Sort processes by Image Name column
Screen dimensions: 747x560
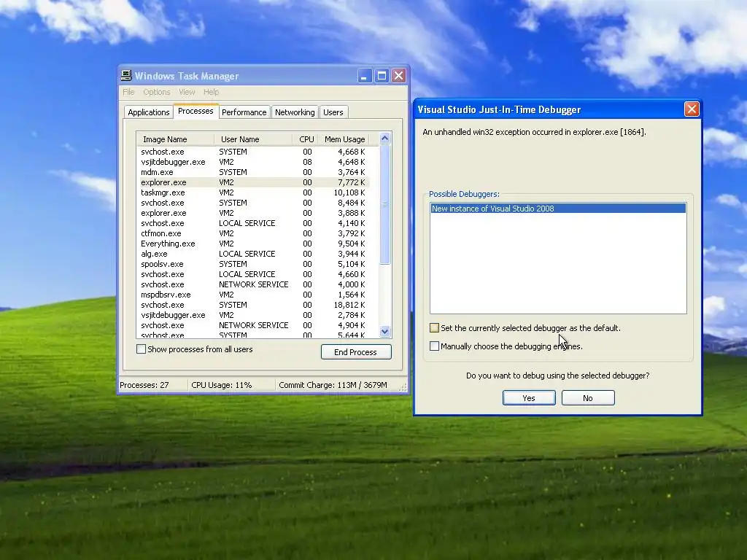pyautogui.click(x=175, y=139)
